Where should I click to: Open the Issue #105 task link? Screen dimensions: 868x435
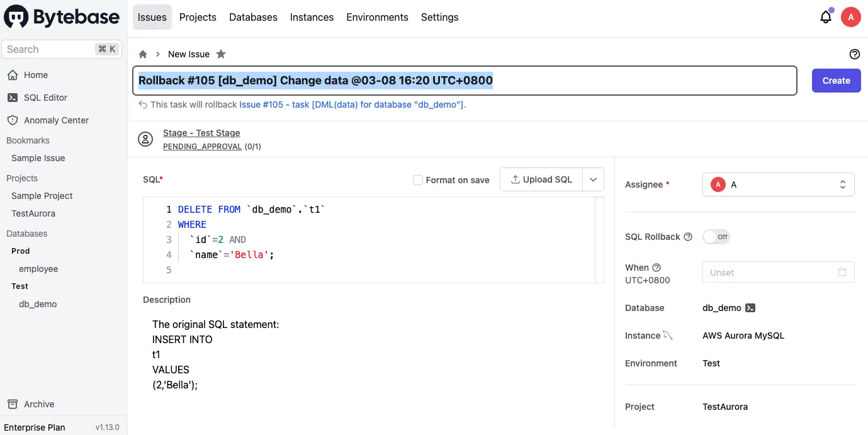pyautogui.click(x=351, y=105)
